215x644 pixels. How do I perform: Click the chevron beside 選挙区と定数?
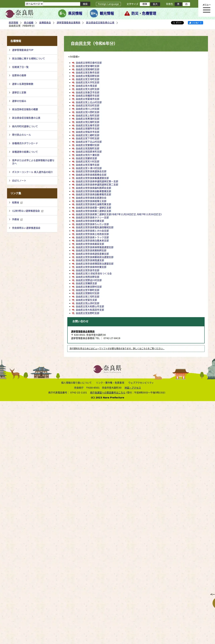point(10,92)
